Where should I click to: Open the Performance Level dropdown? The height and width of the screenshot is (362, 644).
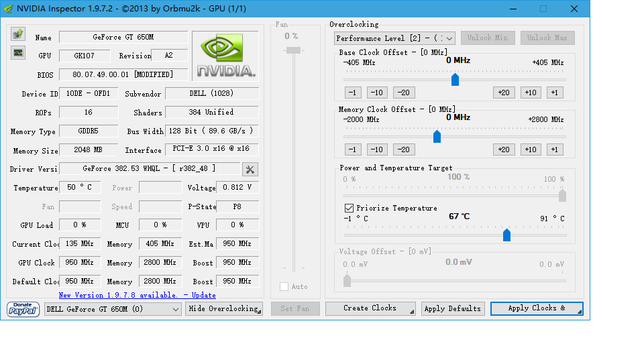(394, 38)
